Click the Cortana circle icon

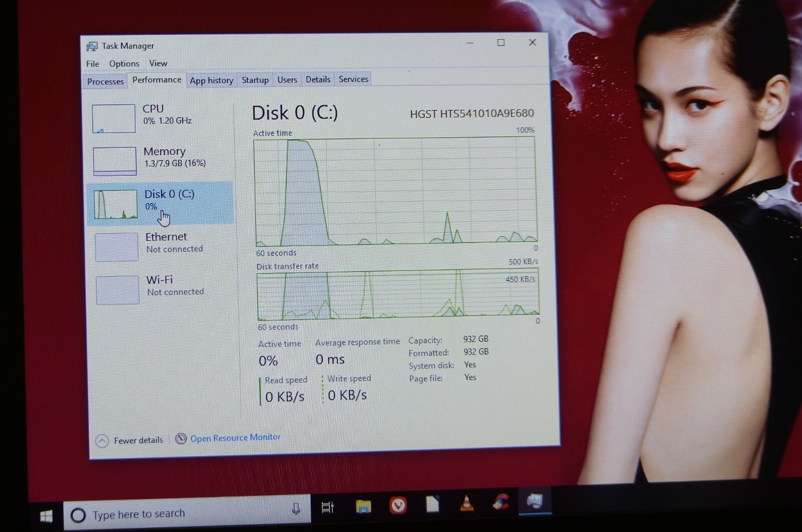[x=78, y=515]
